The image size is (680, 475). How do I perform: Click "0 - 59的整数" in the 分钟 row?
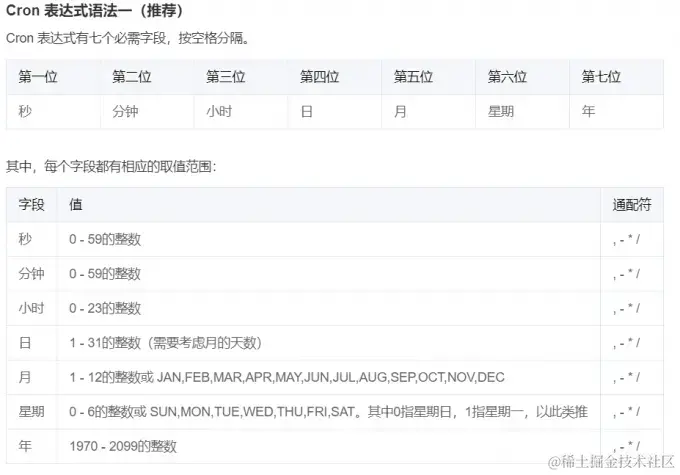coord(105,274)
